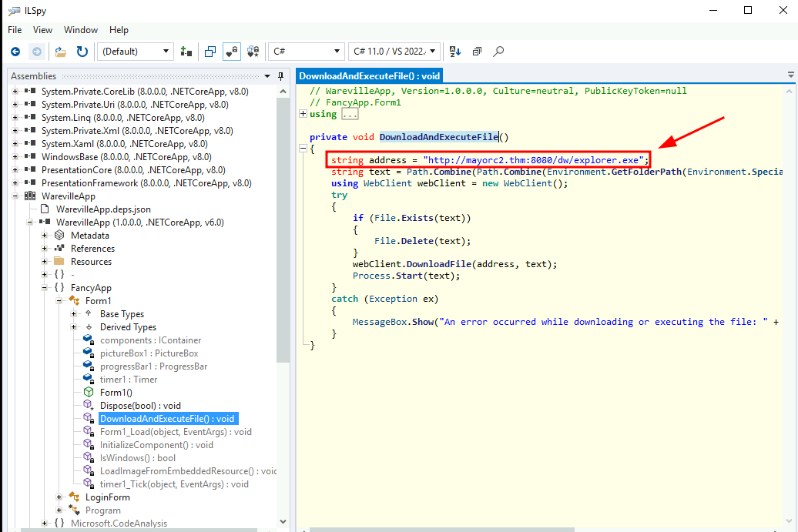
Task: Select Dispose(bool) : void method
Action: (140, 406)
